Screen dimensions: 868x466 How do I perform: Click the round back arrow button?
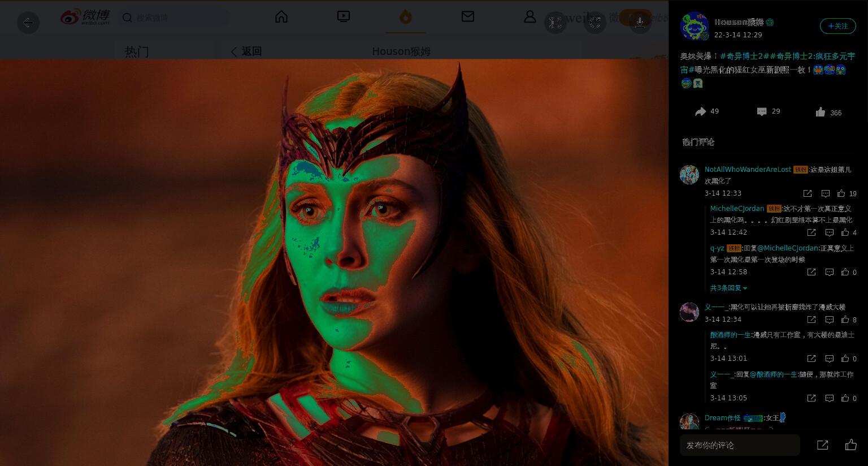pos(28,23)
